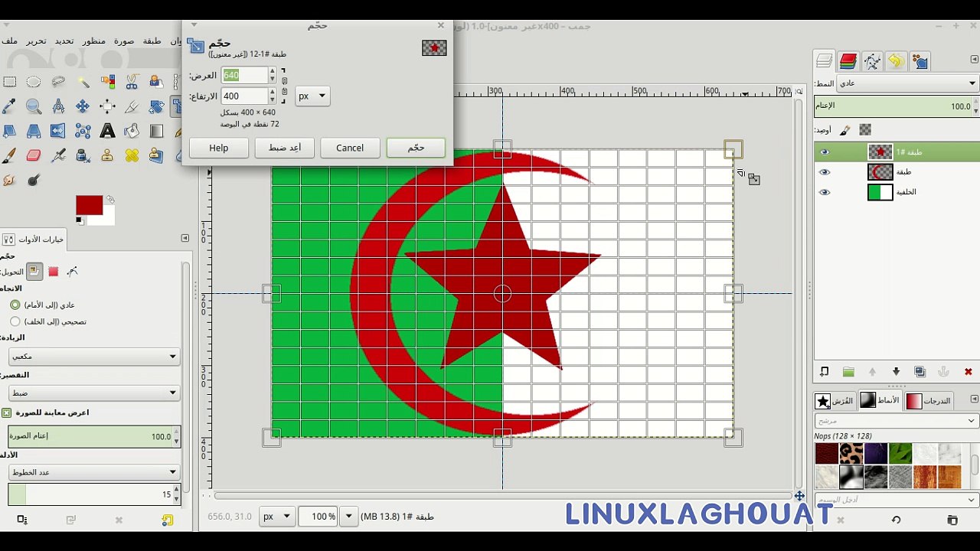The height and width of the screenshot is (551, 980).
Task: Toggle the اعرض معاينة للصورة checkbox
Action: 7,412
